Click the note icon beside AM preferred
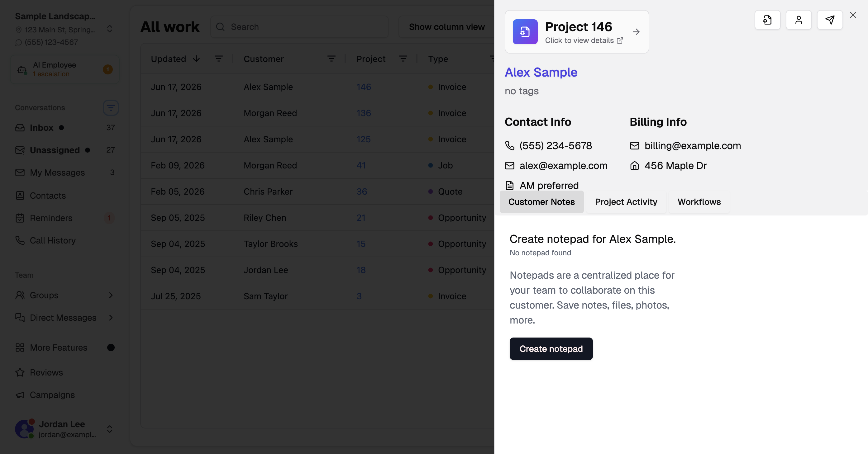The image size is (868, 454). pyautogui.click(x=509, y=186)
